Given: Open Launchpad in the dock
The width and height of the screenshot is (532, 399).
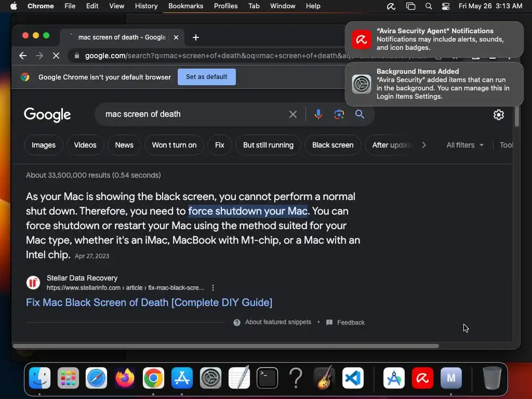Looking at the screenshot, I should click(68, 378).
